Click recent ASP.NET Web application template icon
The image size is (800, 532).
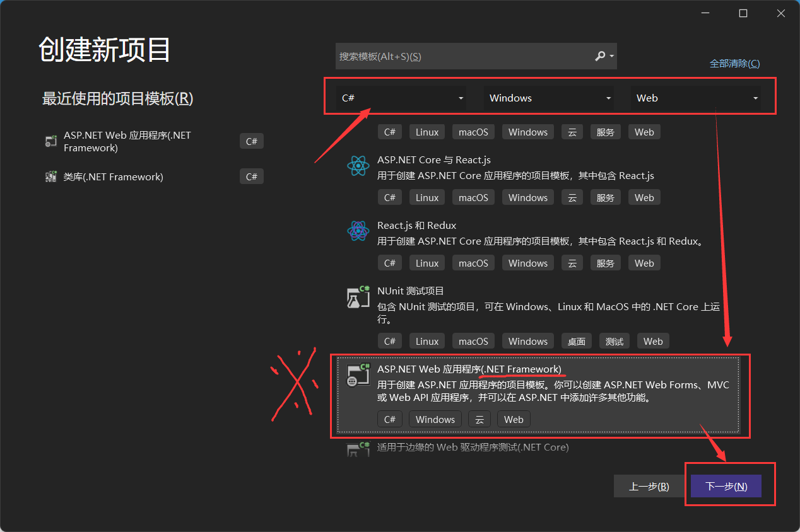[51, 141]
